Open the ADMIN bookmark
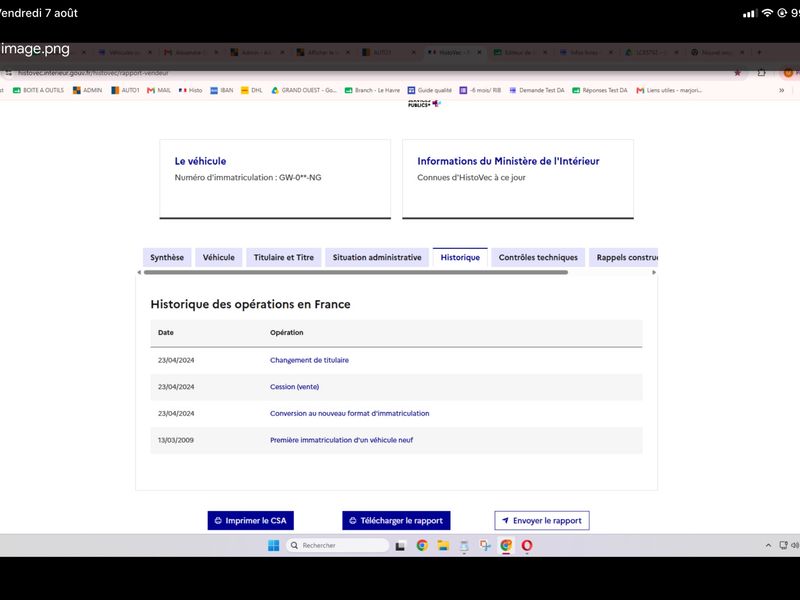The image size is (800, 600). [x=87, y=90]
